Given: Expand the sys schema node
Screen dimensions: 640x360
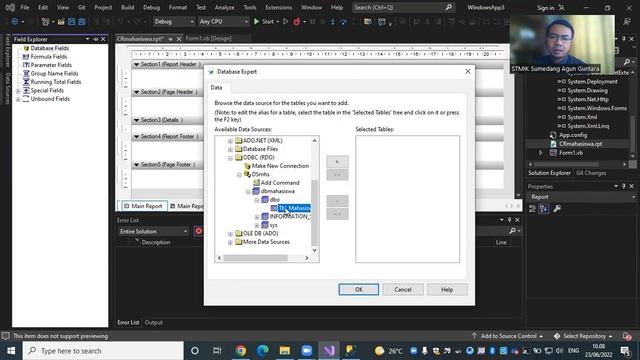Looking at the screenshot, I should click(x=257, y=225).
